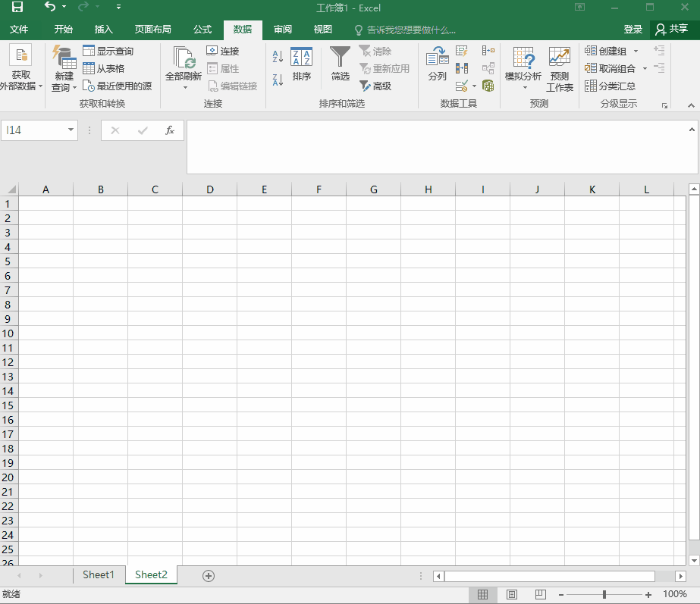
Task: Zoom out with the minus button
Action: coord(561,595)
